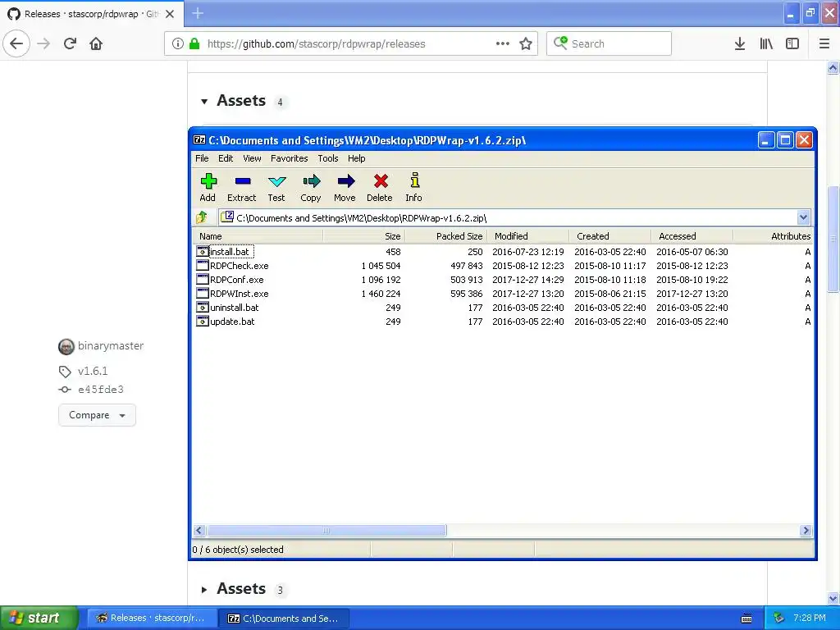Sort files by Modified column
The height and width of the screenshot is (630, 840).
528,236
